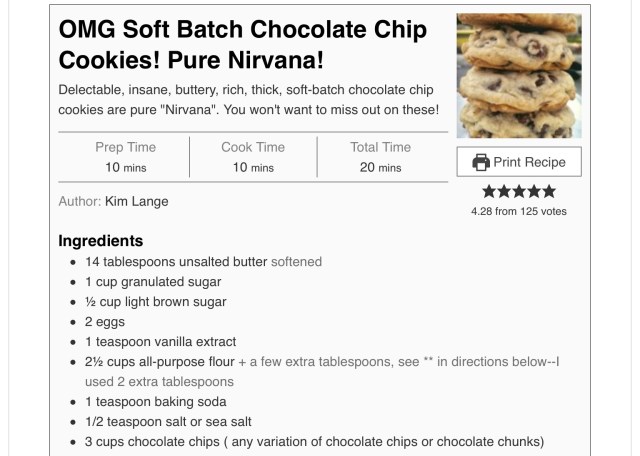Screen dimensions: 640x456
Task: Rate the recipe with the second star
Action: [x=503, y=192]
